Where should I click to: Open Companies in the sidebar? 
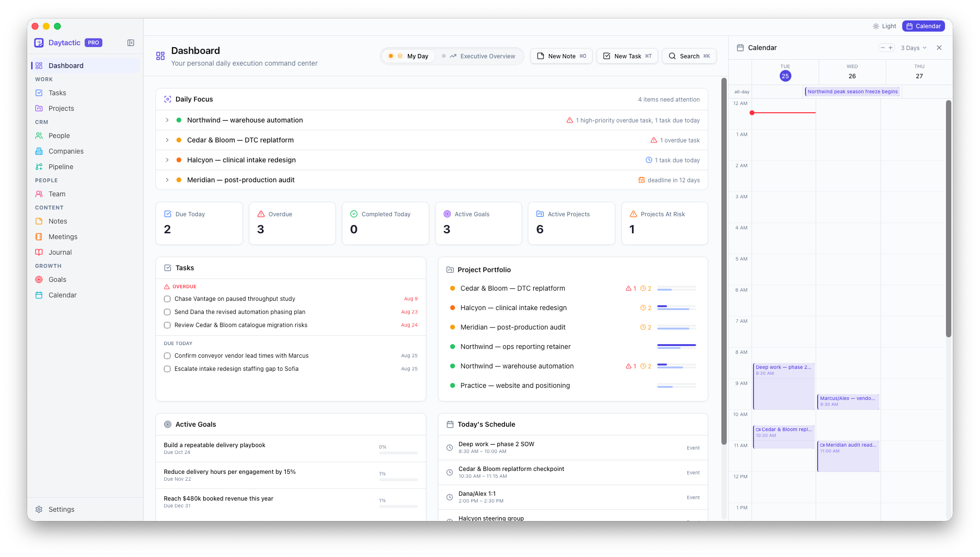pyautogui.click(x=85, y=151)
